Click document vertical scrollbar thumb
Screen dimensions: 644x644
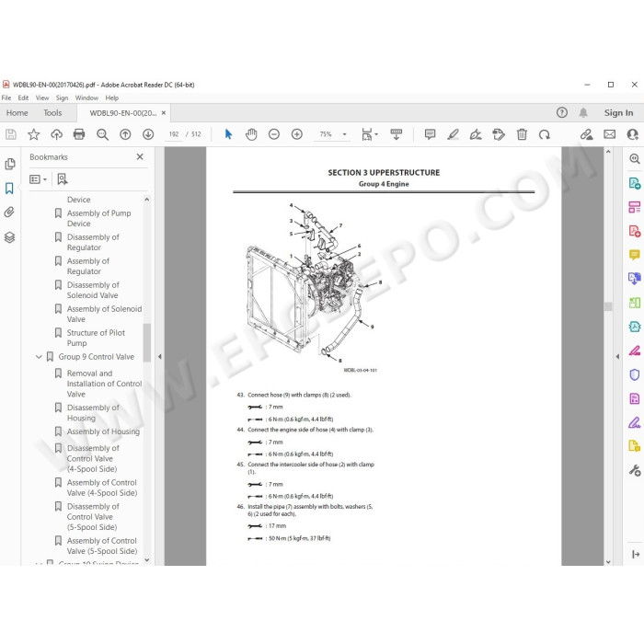(x=608, y=306)
